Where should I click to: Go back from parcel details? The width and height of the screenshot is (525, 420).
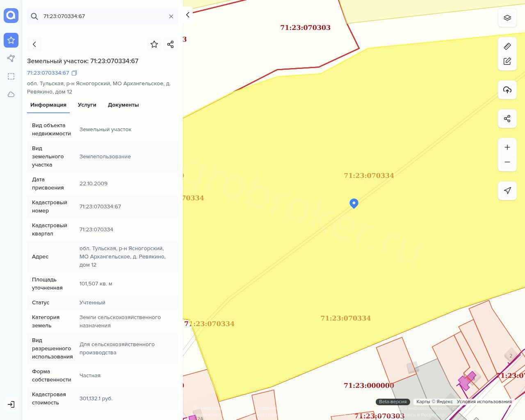(x=34, y=44)
